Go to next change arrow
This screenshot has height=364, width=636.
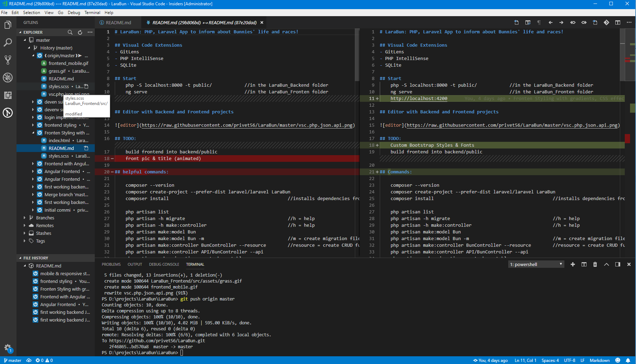pyautogui.click(x=561, y=22)
